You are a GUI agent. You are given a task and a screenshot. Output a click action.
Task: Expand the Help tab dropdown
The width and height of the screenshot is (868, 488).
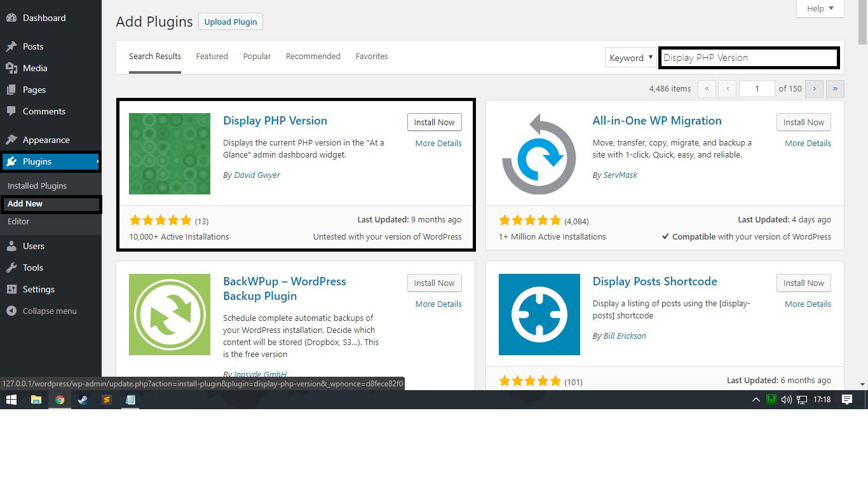tap(820, 8)
